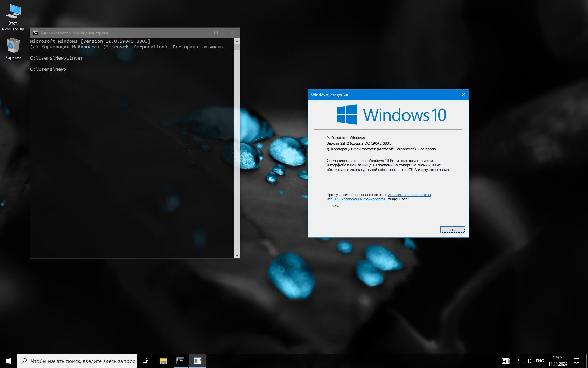The height and width of the screenshot is (368, 588).
Task: Click the Command Prompt scrollbar up arrow
Action: [x=237, y=41]
